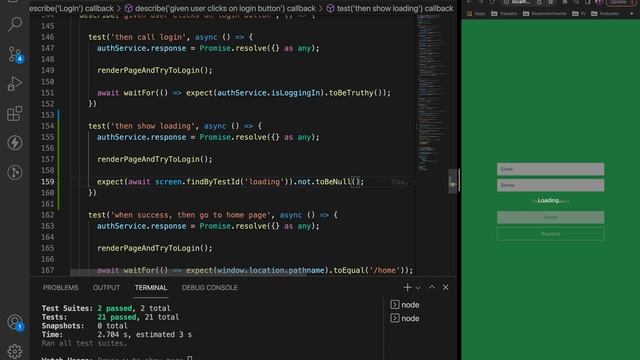640x360 pixels.
Task: Create a new terminal with the plus icon
Action: point(407,287)
